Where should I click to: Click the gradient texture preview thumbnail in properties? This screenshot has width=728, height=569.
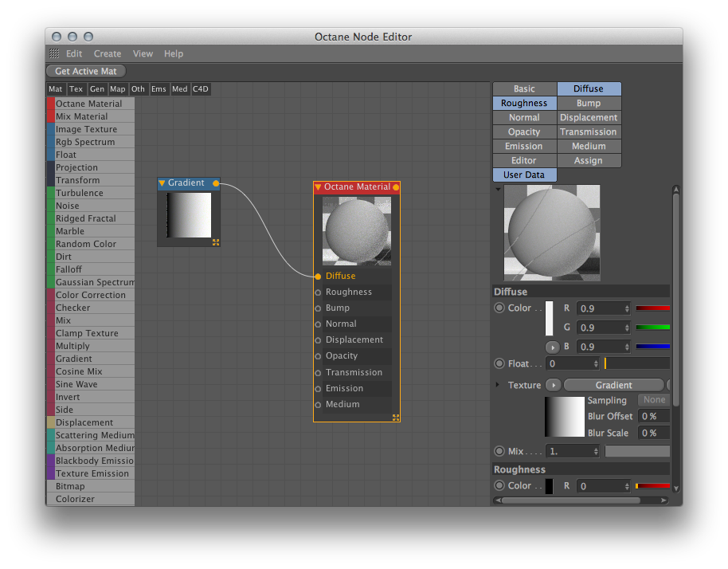565,417
